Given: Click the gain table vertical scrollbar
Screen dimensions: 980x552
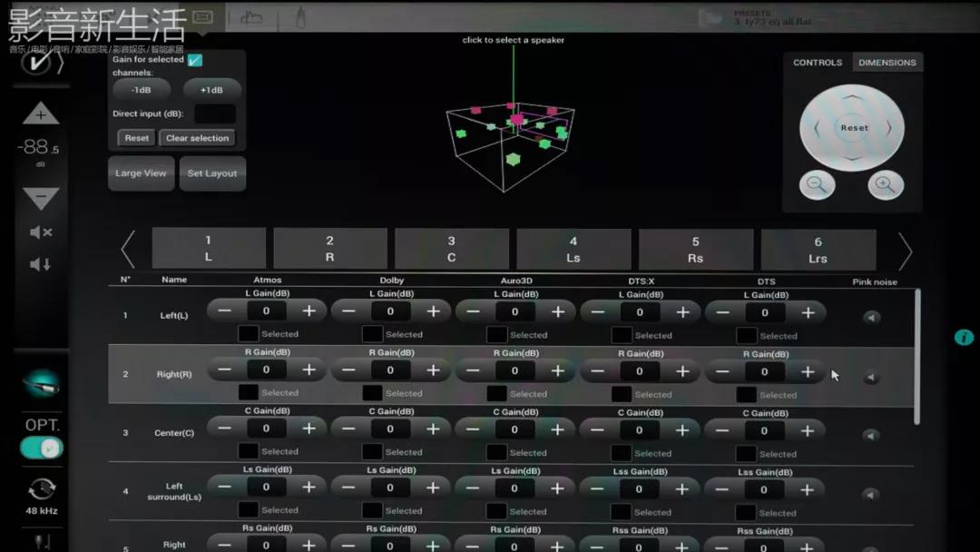Looking at the screenshot, I should (916, 356).
